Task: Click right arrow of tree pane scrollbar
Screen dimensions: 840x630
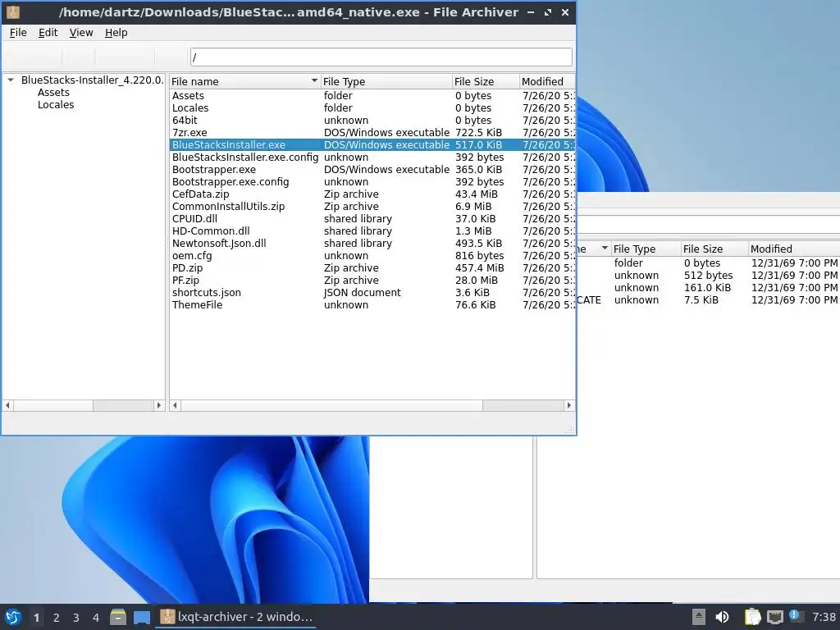Action: (158, 405)
